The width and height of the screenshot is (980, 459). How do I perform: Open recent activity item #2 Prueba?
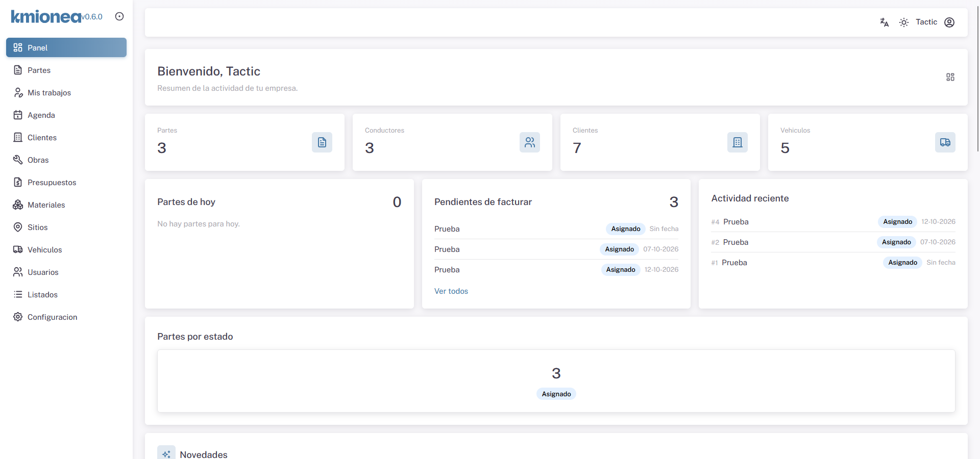[834, 242]
